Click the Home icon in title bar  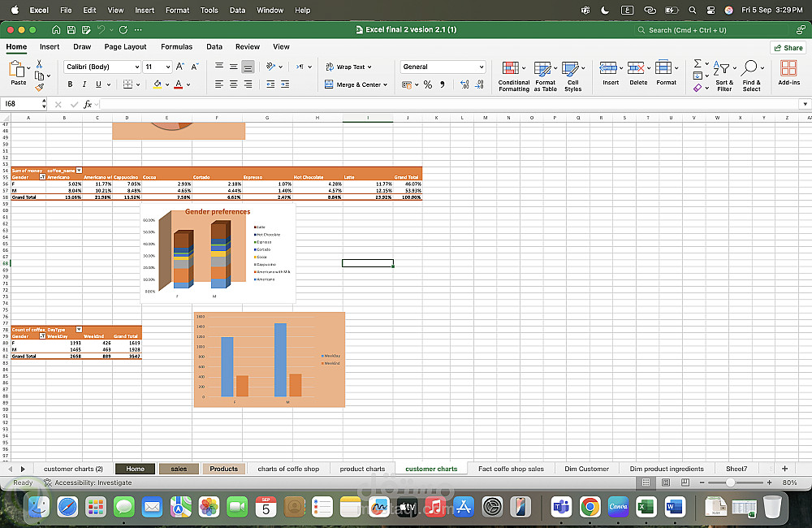pyautogui.click(x=56, y=29)
